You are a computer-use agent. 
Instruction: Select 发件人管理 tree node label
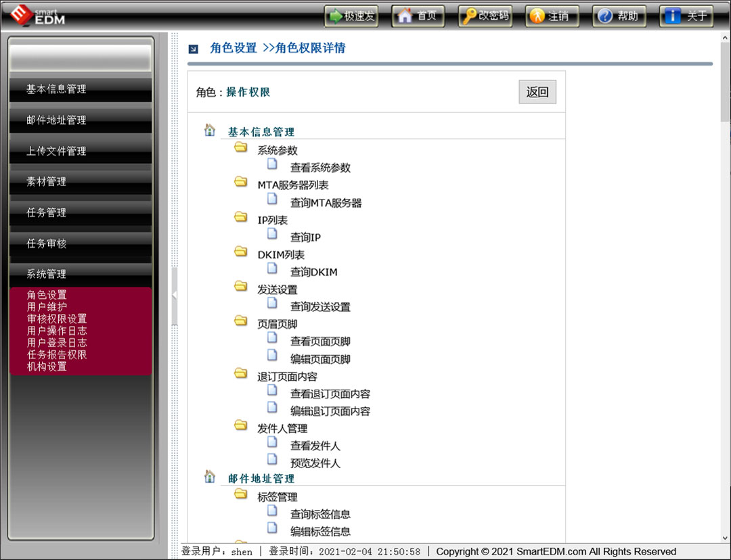tap(282, 428)
